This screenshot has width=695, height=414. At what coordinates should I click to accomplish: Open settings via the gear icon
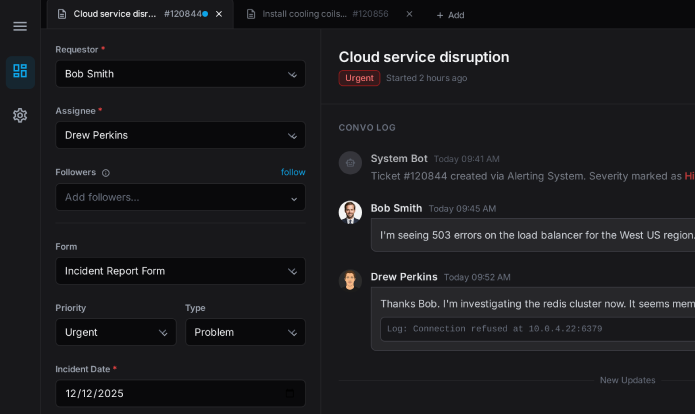coord(20,115)
